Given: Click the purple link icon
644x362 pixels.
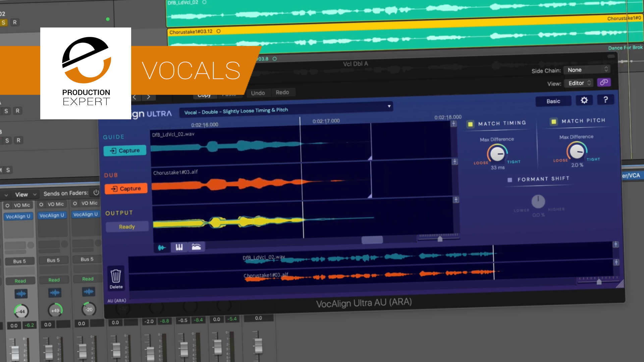Looking at the screenshot, I should (604, 82).
